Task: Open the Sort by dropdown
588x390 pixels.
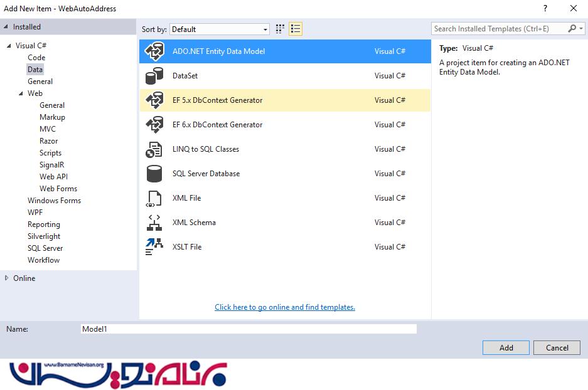Action: pos(220,29)
